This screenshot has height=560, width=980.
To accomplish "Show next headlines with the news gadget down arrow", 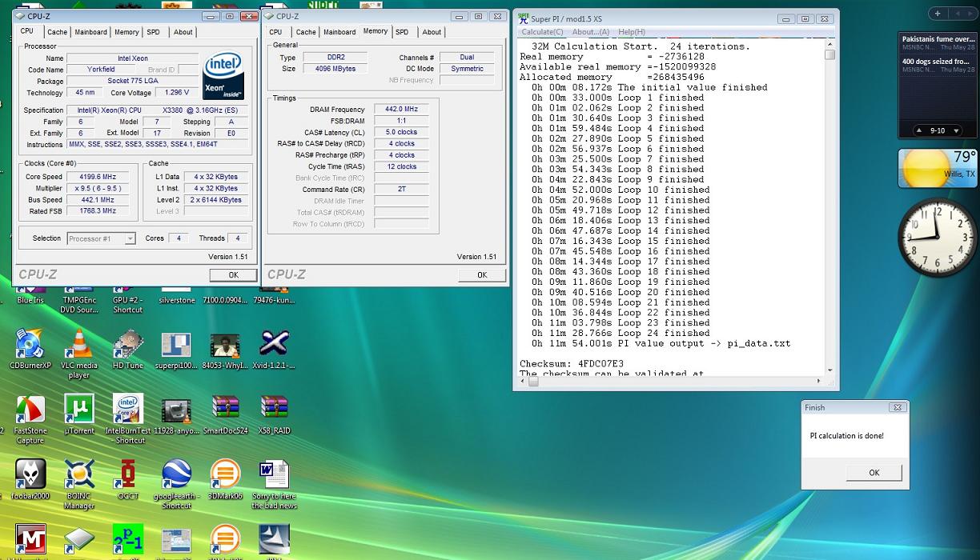I will (x=956, y=130).
